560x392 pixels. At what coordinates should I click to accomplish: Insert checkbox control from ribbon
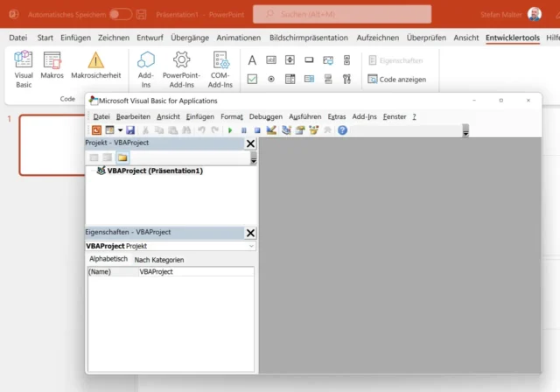point(252,79)
